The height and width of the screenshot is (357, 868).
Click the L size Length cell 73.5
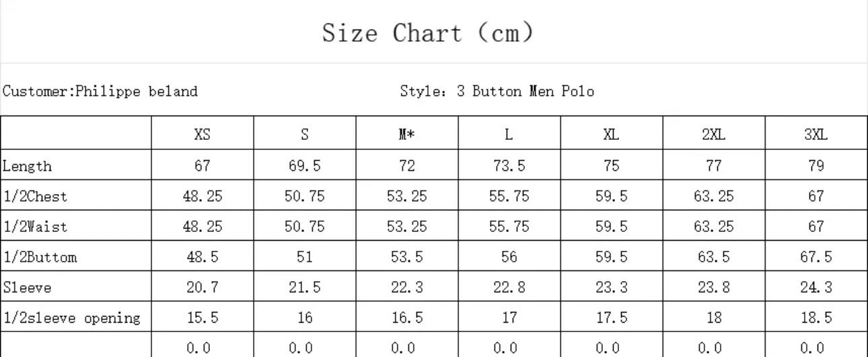pos(509,166)
